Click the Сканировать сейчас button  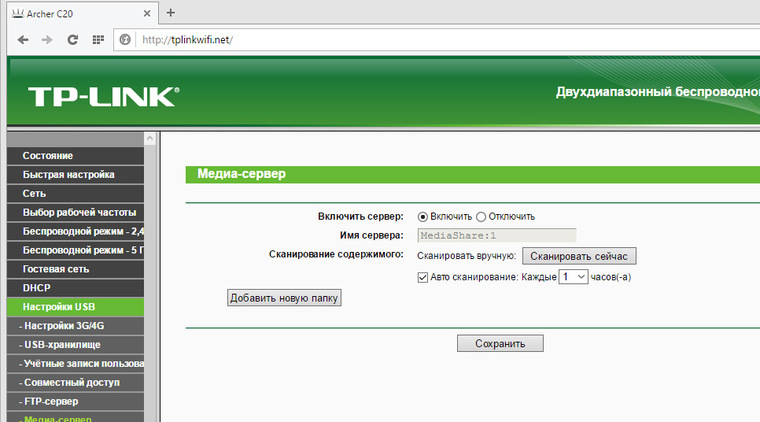[x=579, y=256]
